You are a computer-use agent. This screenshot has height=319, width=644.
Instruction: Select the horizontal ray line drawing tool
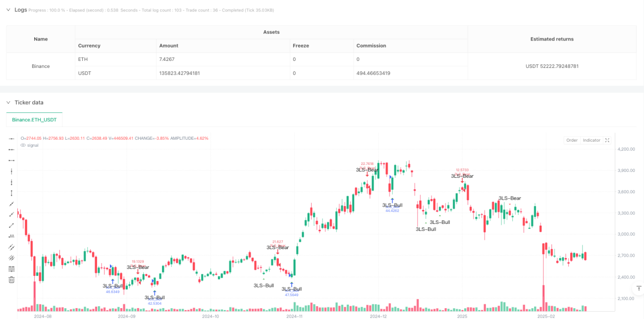coord(12,149)
